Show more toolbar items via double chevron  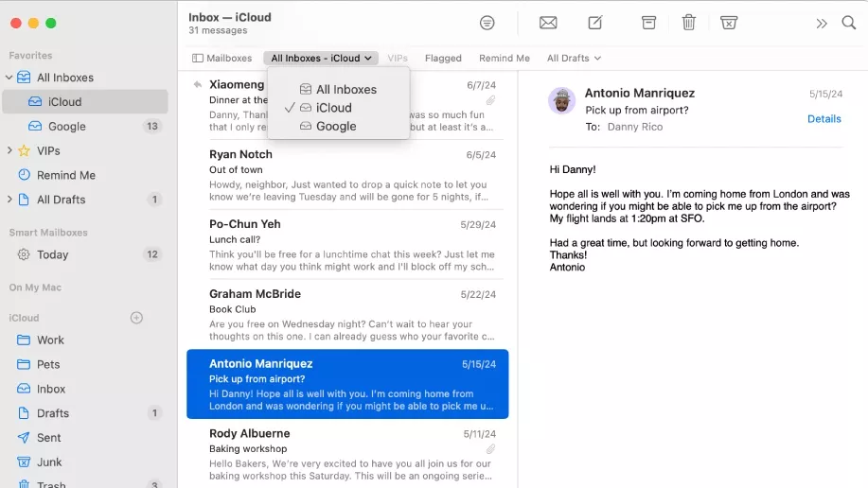coord(821,23)
